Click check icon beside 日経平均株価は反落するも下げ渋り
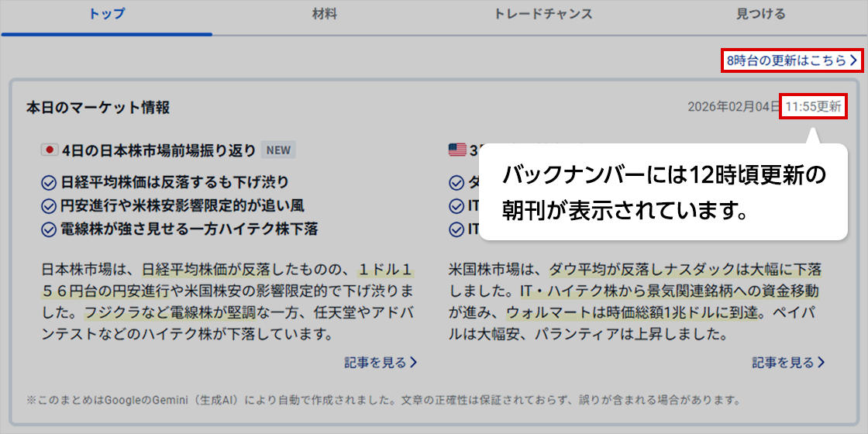This screenshot has height=434, width=868. [x=48, y=183]
